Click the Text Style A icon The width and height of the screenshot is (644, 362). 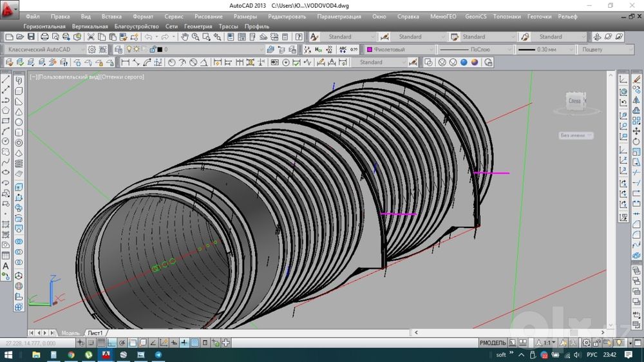[314, 37]
